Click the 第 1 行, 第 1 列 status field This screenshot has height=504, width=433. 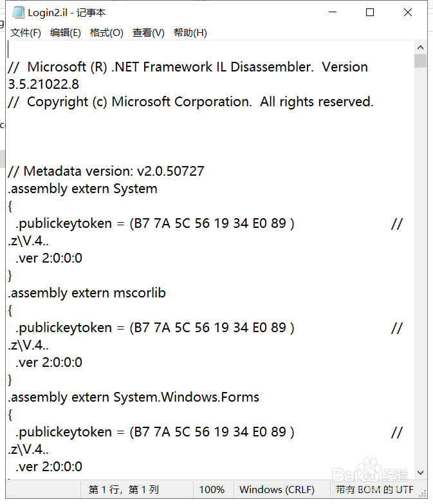(124, 490)
